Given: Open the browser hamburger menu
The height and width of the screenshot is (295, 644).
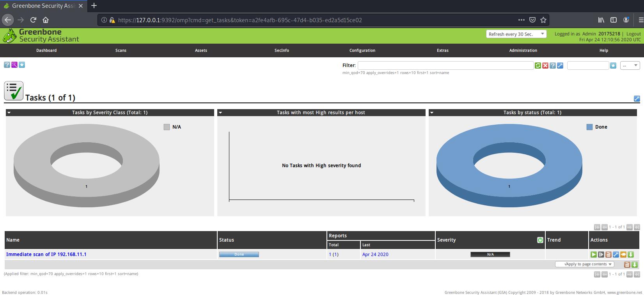Looking at the screenshot, I should click(641, 20).
